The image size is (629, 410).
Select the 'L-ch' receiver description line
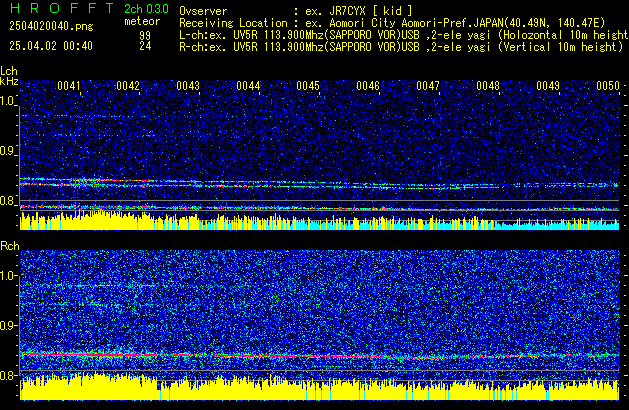pos(404,35)
